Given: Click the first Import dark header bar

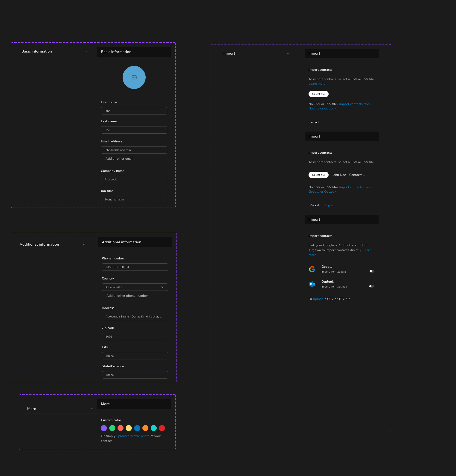Looking at the screenshot, I should [341, 53].
